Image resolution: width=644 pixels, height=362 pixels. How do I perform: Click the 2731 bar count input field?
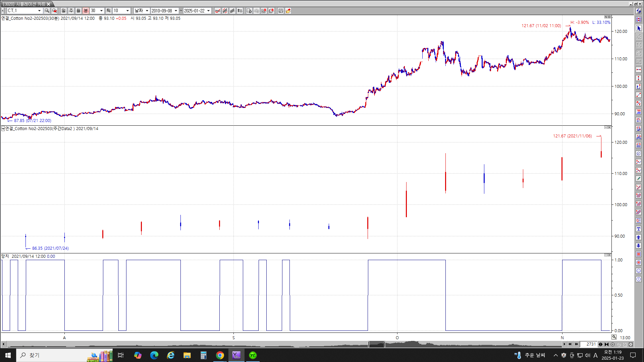(589, 344)
